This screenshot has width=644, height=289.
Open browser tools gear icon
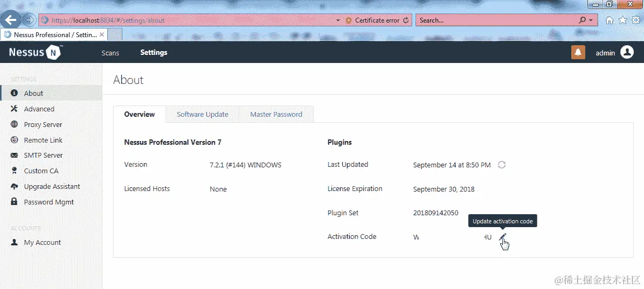[635, 20]
